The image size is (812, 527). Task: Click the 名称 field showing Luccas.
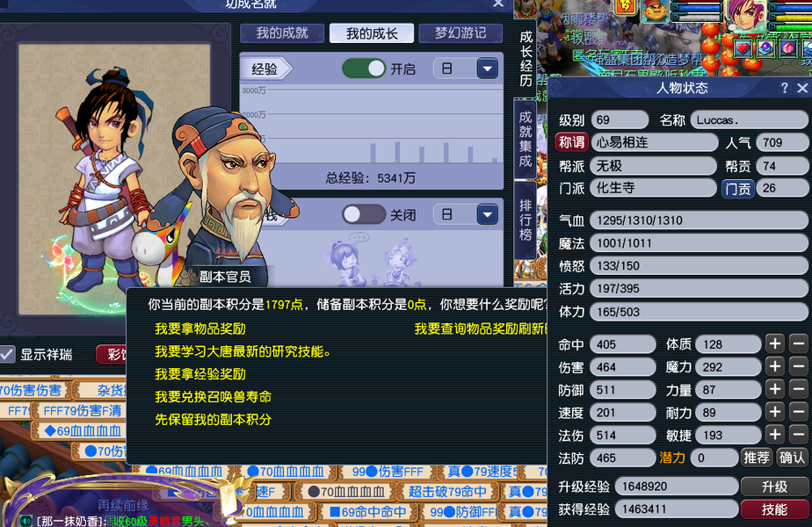click(x=749, y=120)
